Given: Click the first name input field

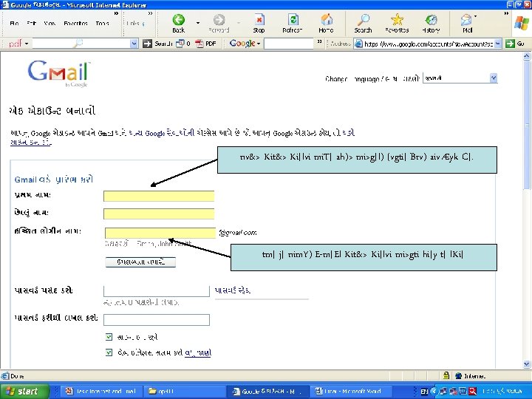Looking at the screenshot, I should 159,196.
